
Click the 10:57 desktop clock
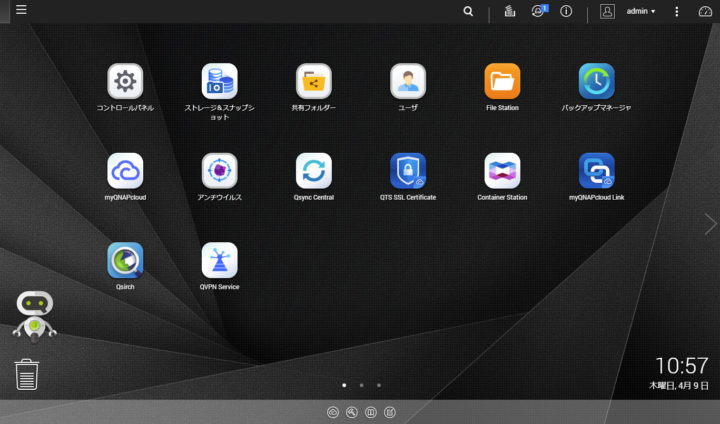pos(681,366)
